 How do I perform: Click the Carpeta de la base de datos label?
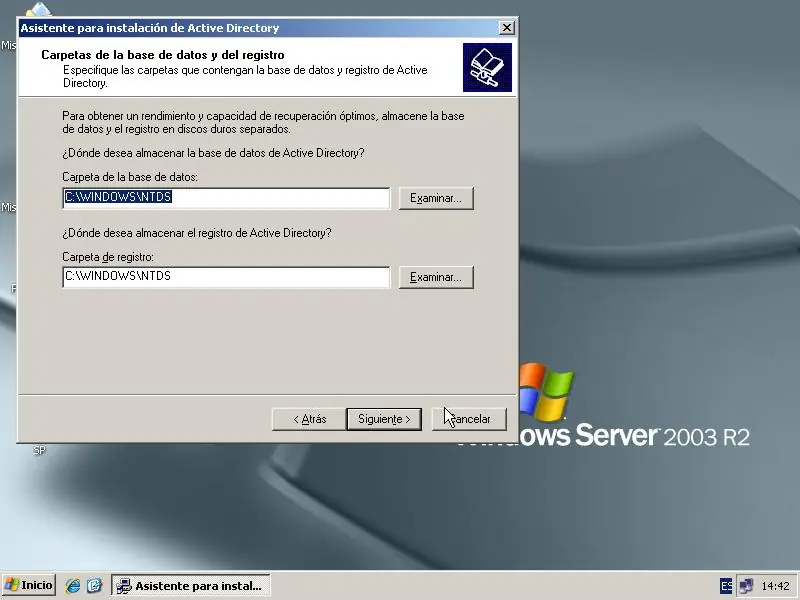[x=130, y=177]
